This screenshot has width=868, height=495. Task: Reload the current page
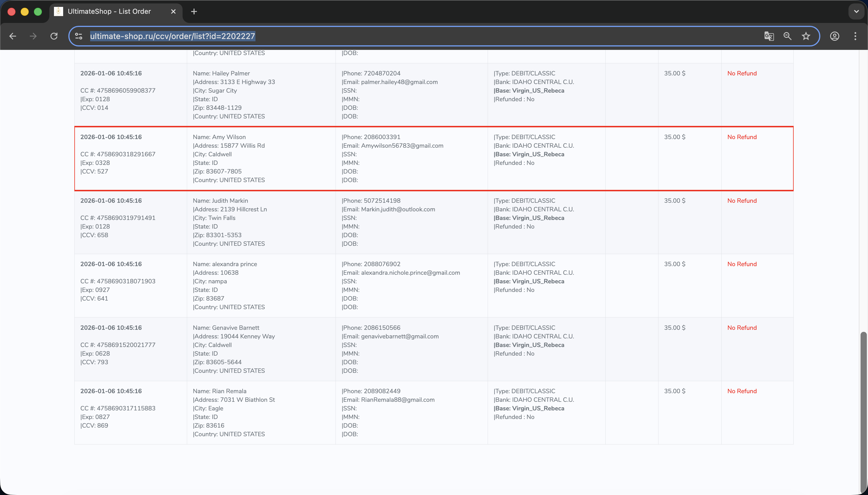coord(54,36)
